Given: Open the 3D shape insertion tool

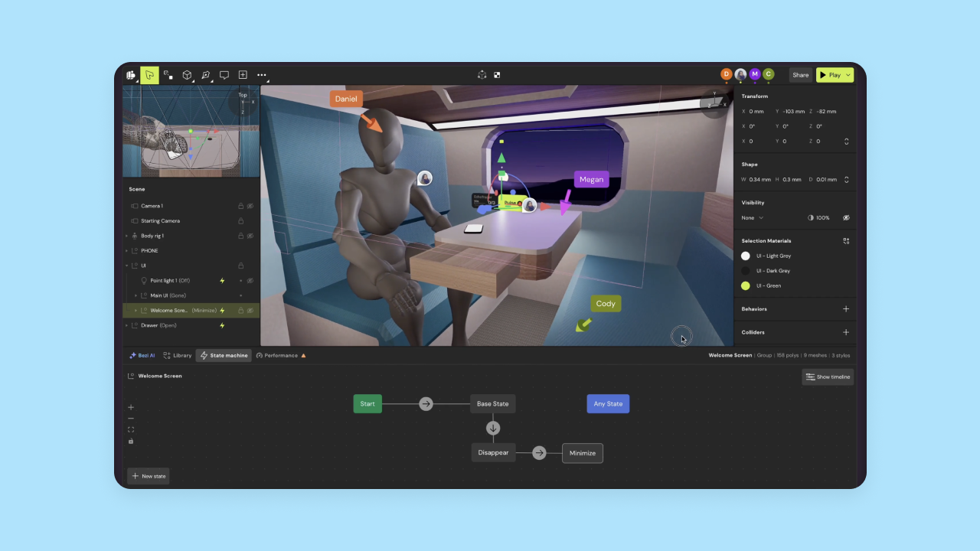Looking at the screenshot, I should (186, 75).
